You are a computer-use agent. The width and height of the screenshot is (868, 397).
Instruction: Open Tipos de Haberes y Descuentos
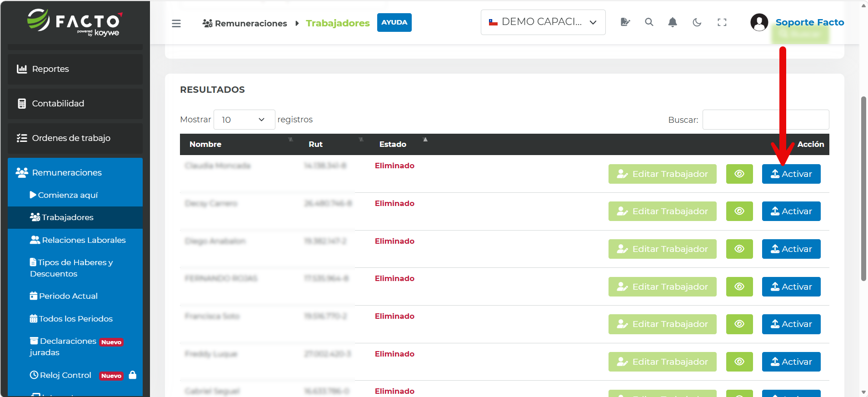pos(75,268)
